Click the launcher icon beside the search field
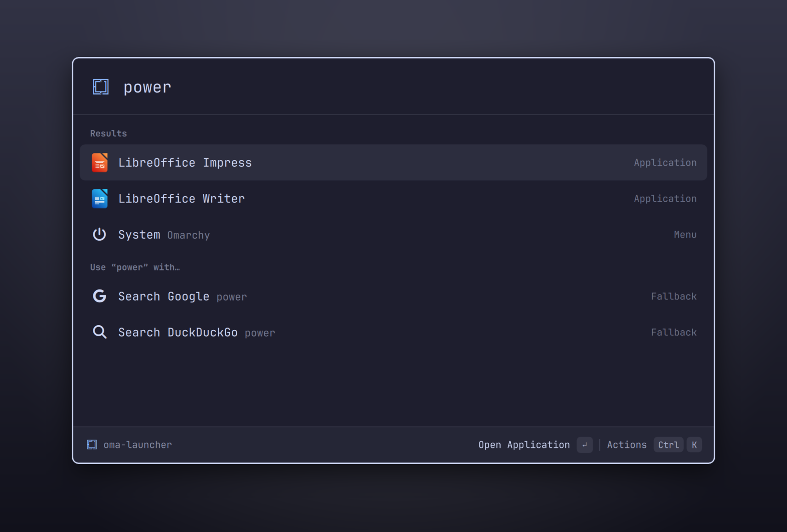The width and height of the screenshot is (787, 532). (x=101, y=86)
